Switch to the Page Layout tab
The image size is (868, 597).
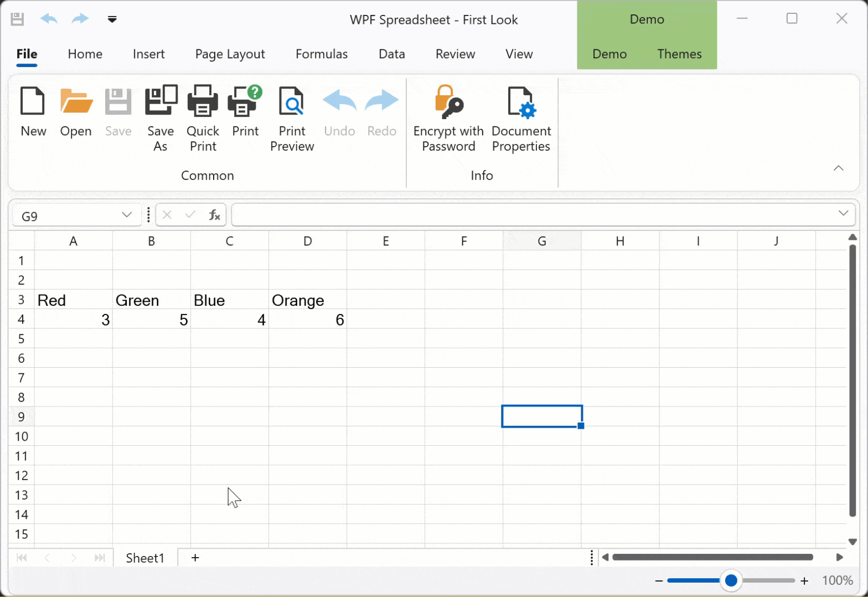[230, 54]
